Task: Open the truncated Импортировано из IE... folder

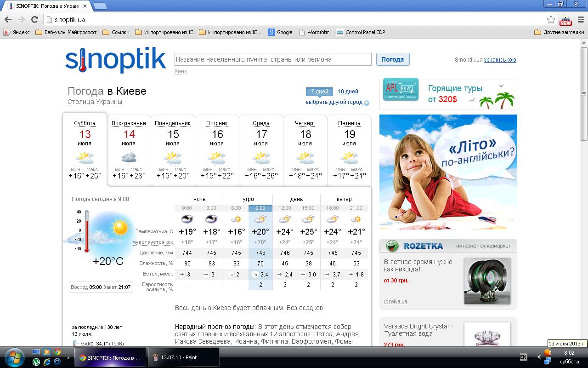Action: (230, 32)
